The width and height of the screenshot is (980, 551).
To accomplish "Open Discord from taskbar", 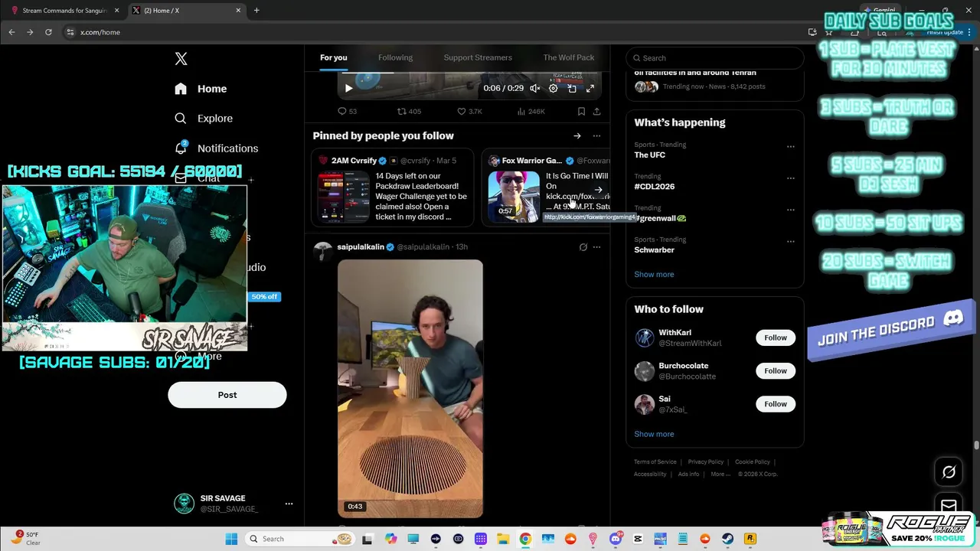I will (616, 539).
